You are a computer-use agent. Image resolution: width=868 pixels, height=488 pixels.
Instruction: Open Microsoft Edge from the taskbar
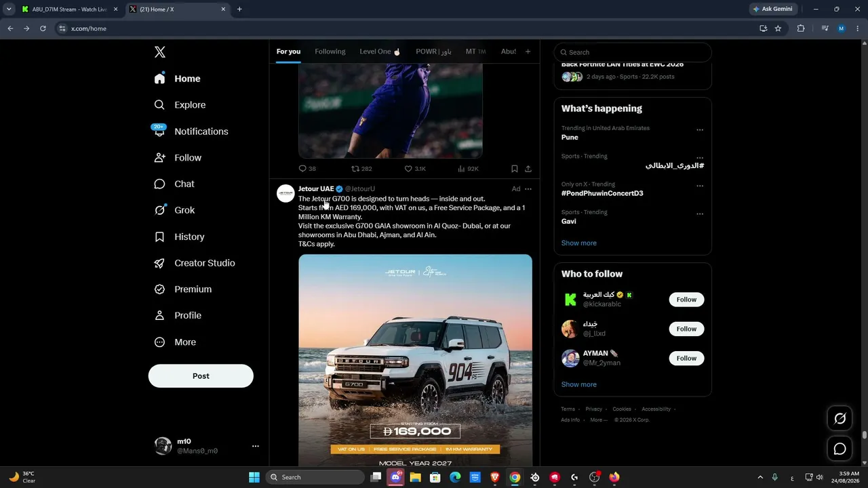pos(455,477)
